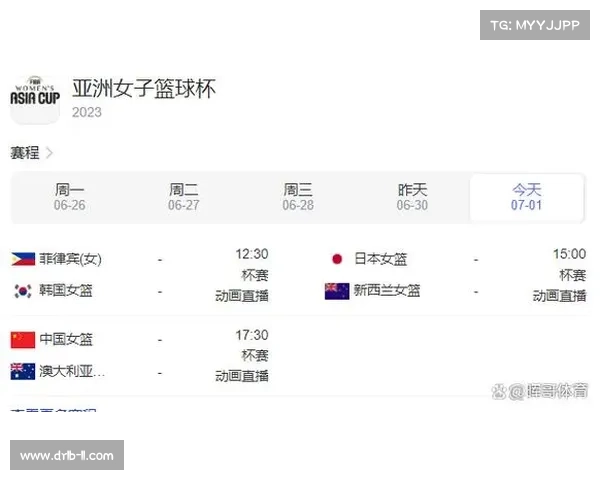Select the 周一 06-26 date tab

coord(69,197)
